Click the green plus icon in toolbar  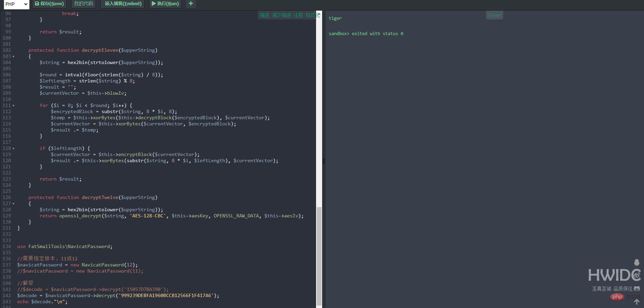pyautogui.click(x=191, y=4)
